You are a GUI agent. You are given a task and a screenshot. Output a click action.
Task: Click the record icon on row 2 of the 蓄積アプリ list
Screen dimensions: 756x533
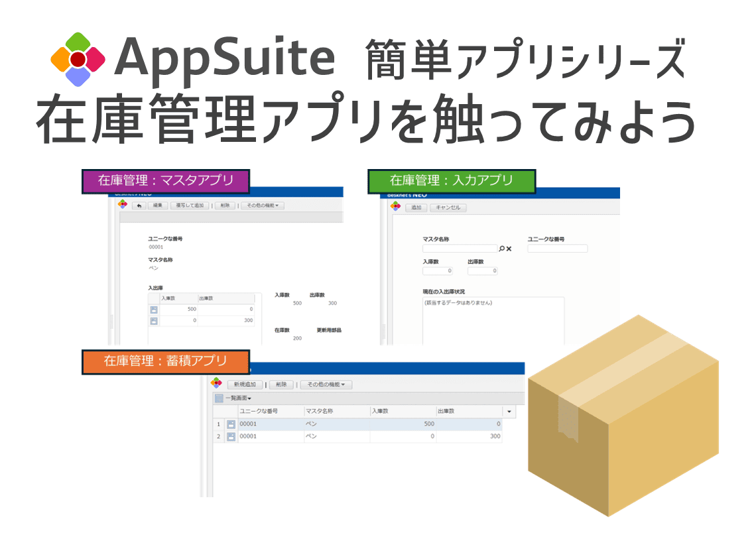[231, 436]
